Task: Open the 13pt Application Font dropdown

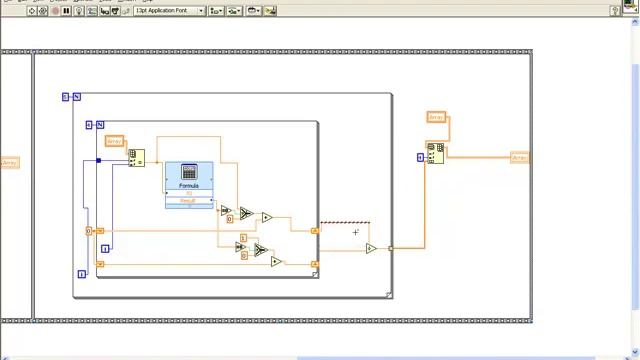Action: (x=169, y=11)
